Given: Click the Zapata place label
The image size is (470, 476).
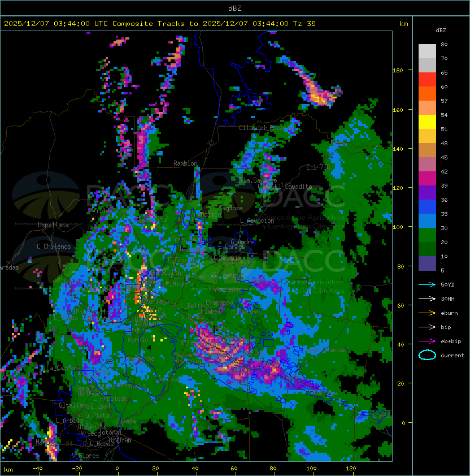Looking at the screenshot, I should 125,421.
